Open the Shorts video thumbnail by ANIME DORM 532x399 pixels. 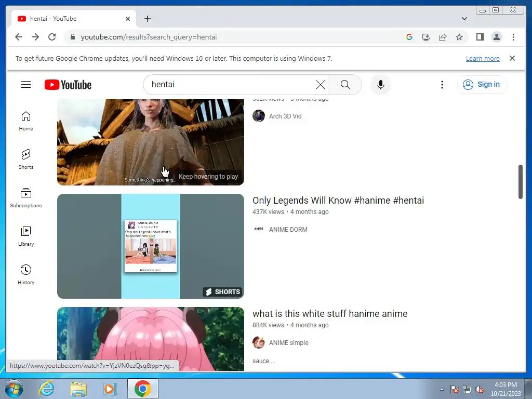(x=150, y=246)
